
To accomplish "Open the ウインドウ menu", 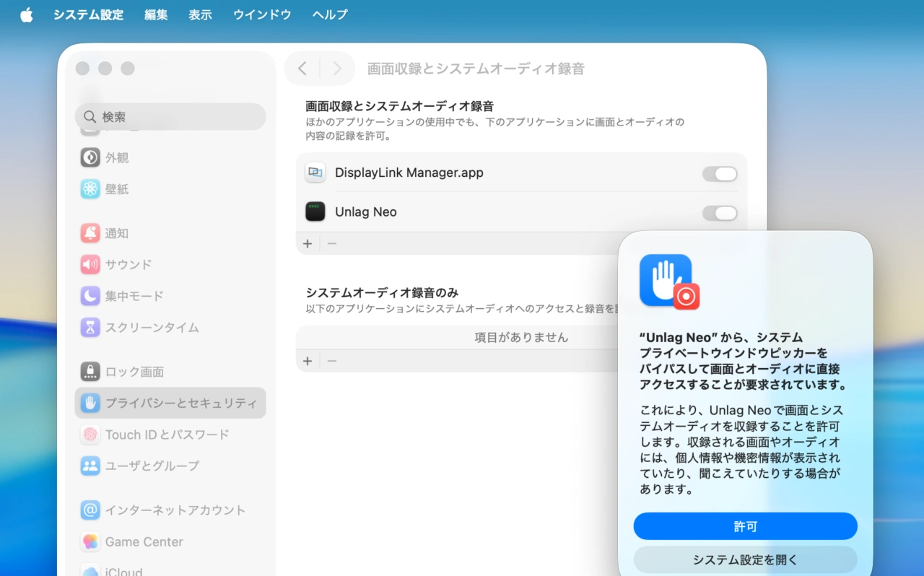I will (262, 14).
